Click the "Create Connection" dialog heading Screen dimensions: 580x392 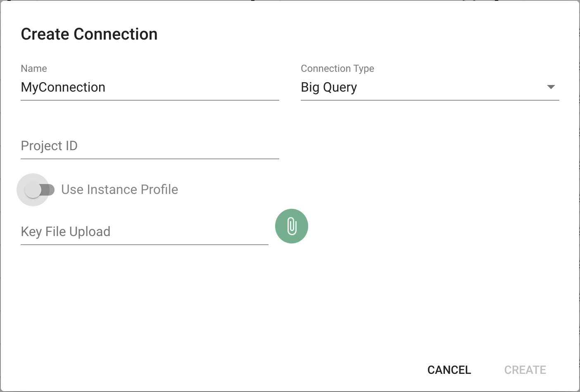tap(89, 34)
